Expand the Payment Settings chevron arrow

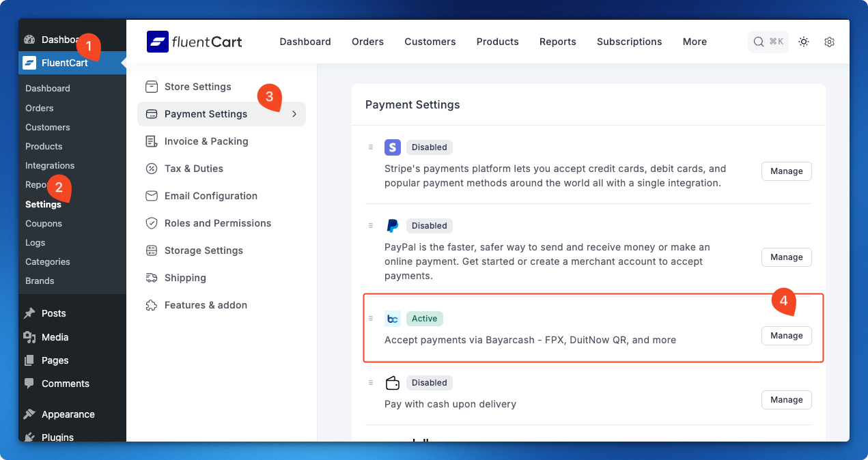(x=294, y=114)
